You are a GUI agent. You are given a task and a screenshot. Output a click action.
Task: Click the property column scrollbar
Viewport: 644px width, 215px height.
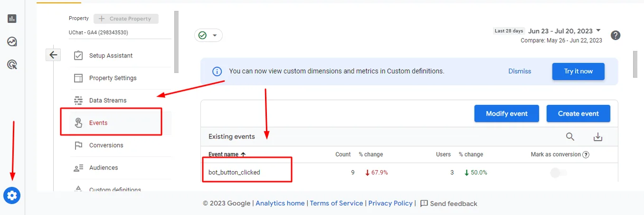177,42
